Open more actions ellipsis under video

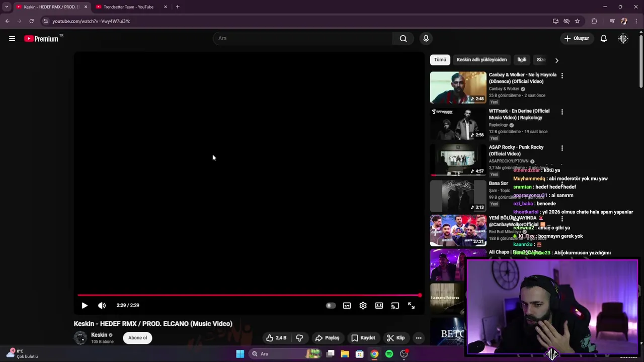pyautogui.click(x=418, y=338)
